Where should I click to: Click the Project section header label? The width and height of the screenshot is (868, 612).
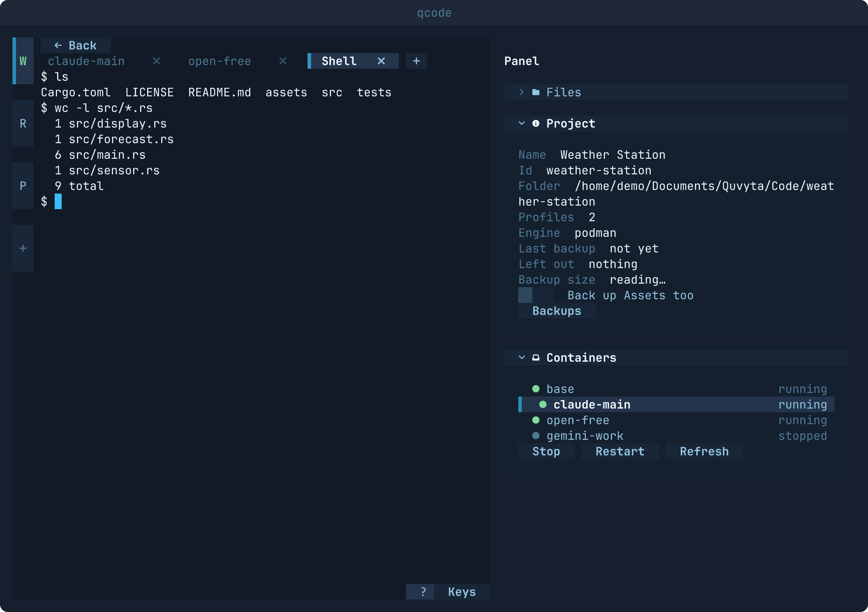[571, 123]
